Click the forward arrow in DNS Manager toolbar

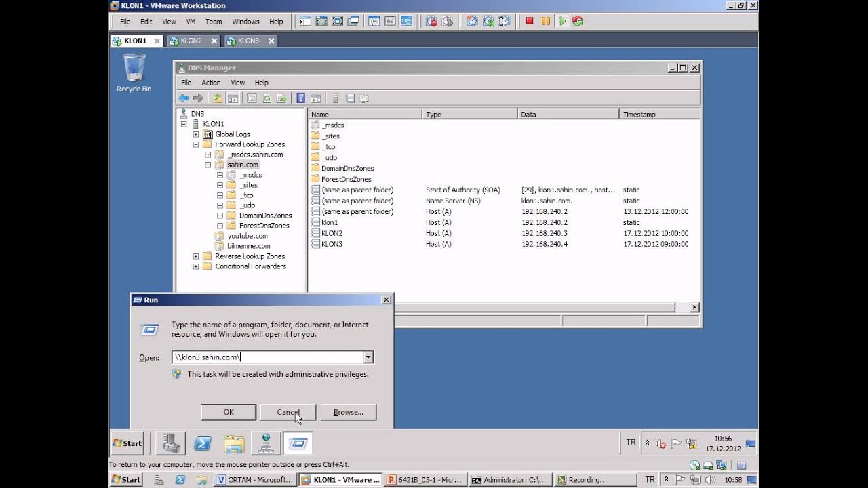click(x=198, y=98)
